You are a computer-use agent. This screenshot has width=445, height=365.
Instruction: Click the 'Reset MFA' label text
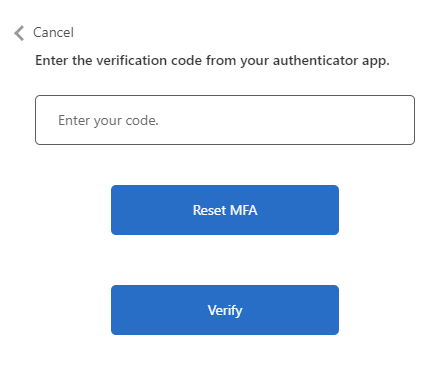(225, 210)
